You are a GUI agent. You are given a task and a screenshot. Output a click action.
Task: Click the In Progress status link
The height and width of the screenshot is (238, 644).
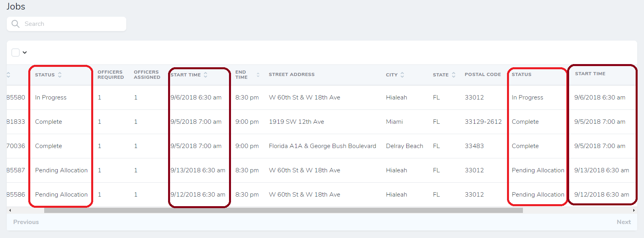click(50, 97)
